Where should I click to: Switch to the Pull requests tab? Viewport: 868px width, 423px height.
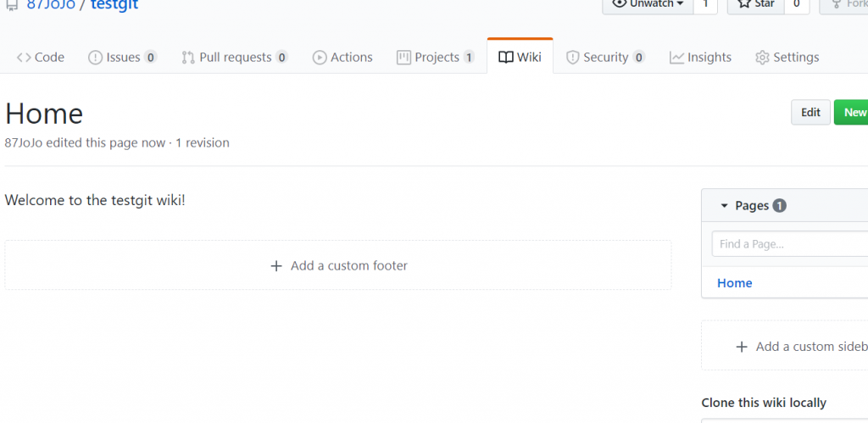pos(235,58)
